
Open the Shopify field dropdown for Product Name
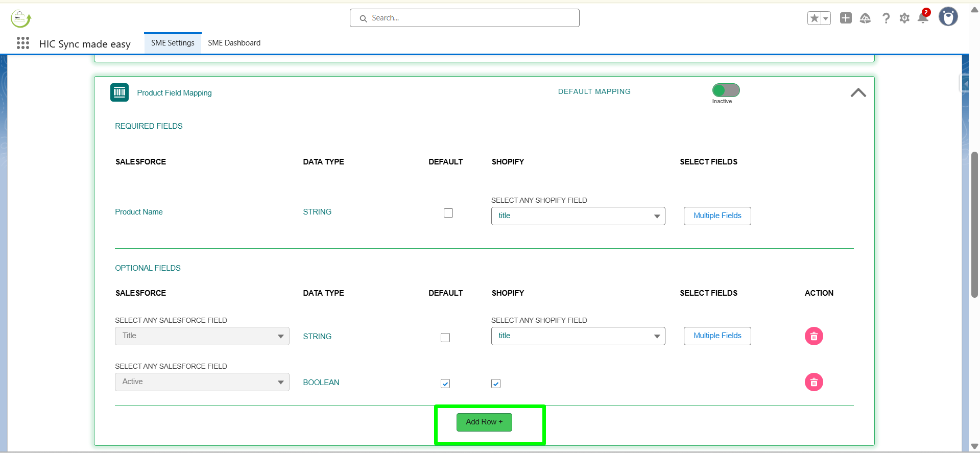578,216
